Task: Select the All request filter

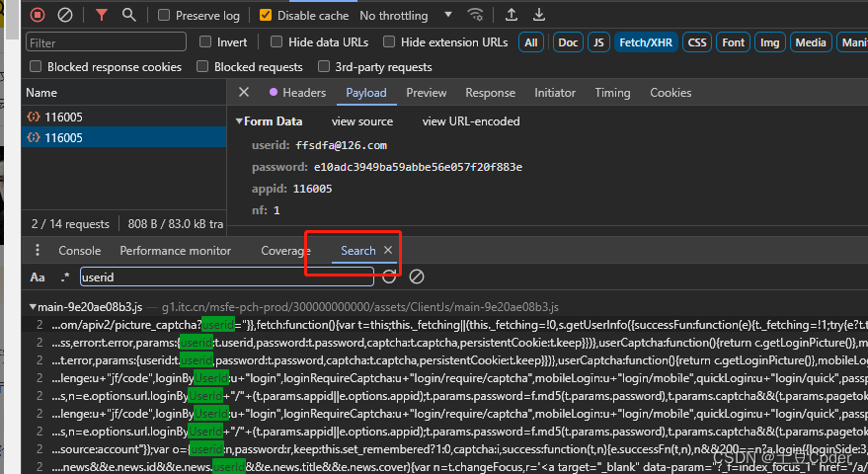Action: coord(531,42)
